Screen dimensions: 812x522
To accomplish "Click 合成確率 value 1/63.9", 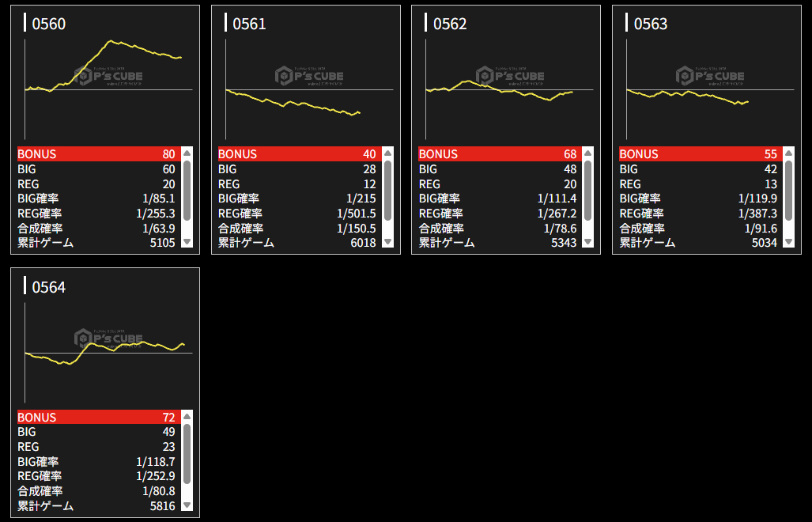I will pos(159,229).
